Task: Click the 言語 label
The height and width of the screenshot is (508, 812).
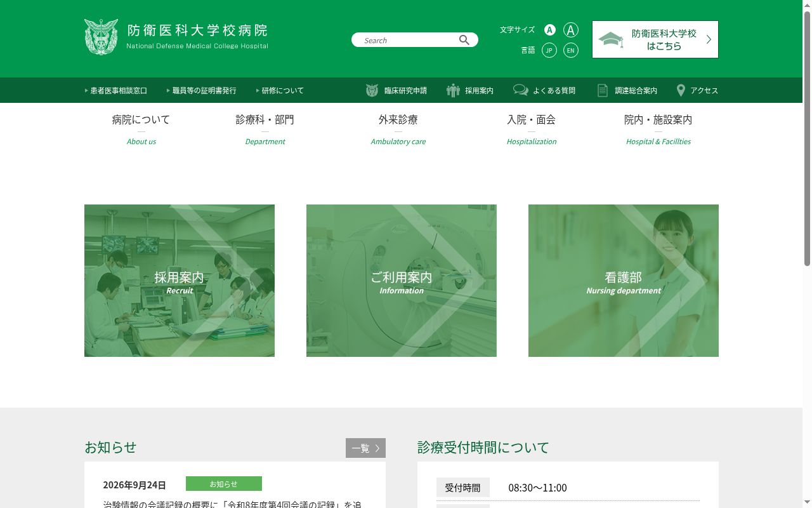Action: point(528,50)
